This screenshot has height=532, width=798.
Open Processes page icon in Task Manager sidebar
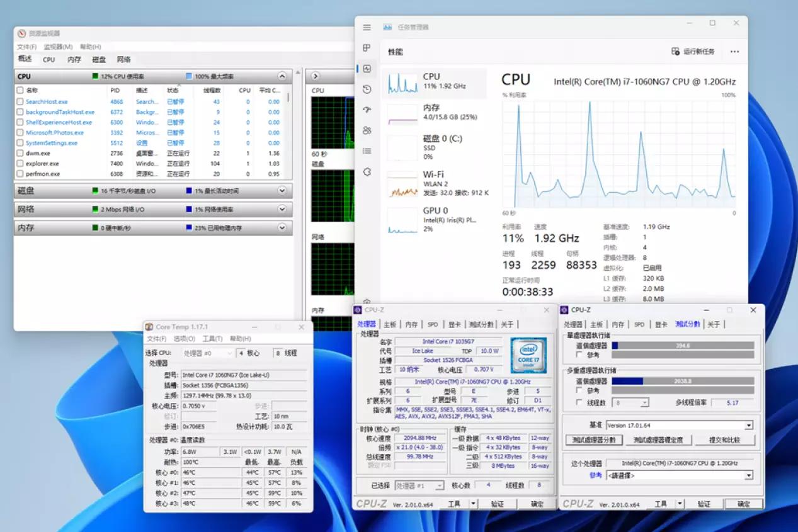[x=367, y=48]
